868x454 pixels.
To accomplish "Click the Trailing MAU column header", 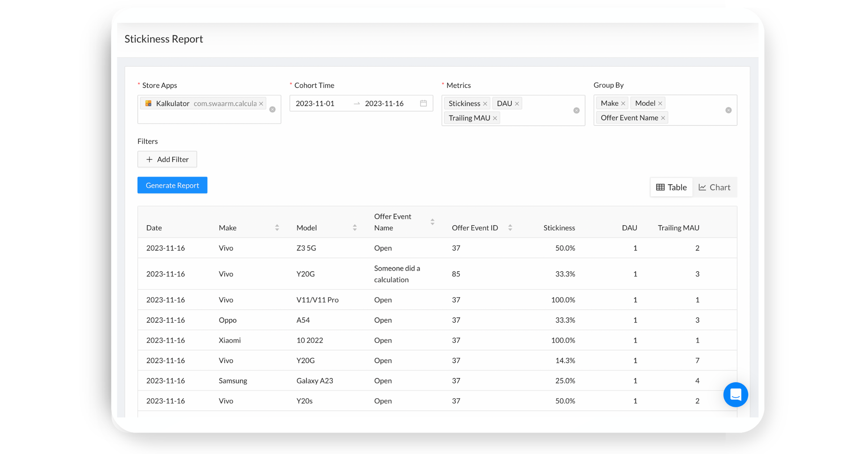I will point(678,228).
